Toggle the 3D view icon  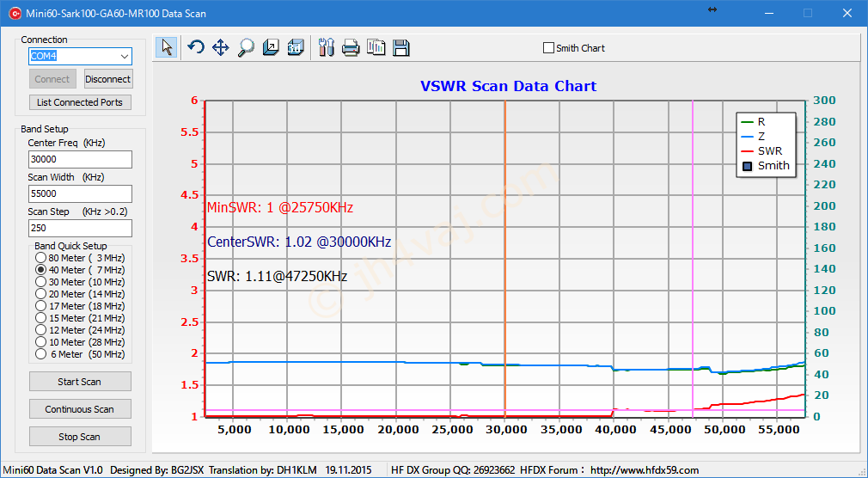pos(296,47)
